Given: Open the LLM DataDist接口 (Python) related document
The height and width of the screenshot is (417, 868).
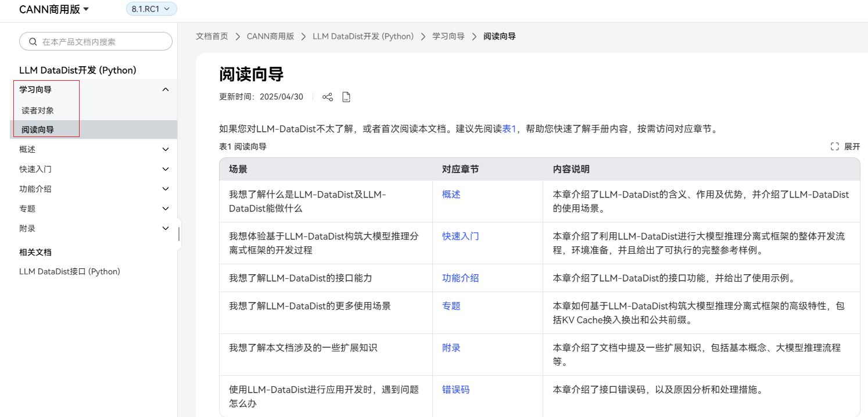Looking at the screenshot, I should click(x=70, y=271).
